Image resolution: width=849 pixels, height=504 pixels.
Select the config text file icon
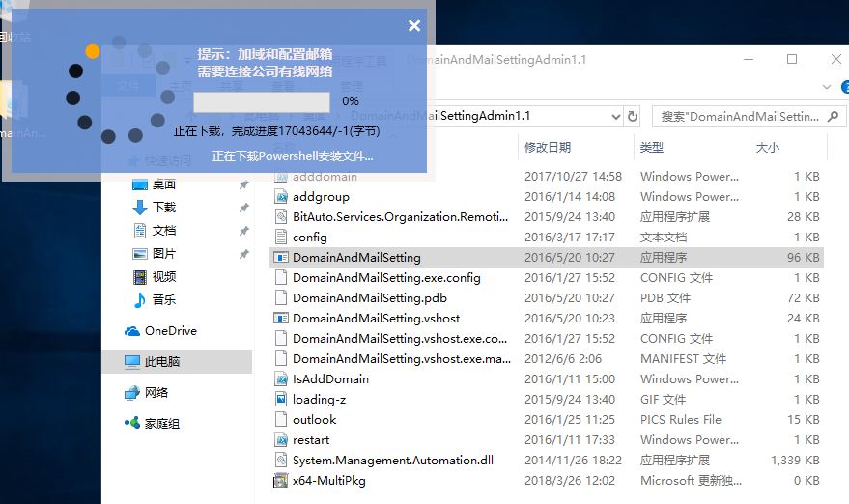coord(281,238)
